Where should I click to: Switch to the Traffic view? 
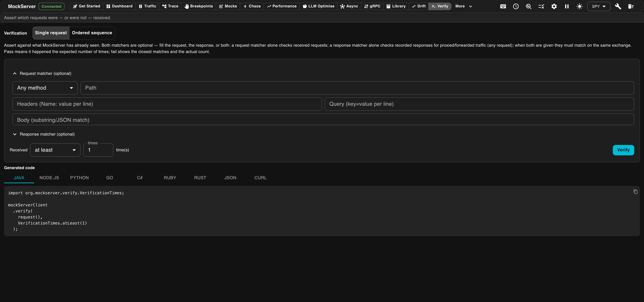pyautogui.click(x=148, y=6)
